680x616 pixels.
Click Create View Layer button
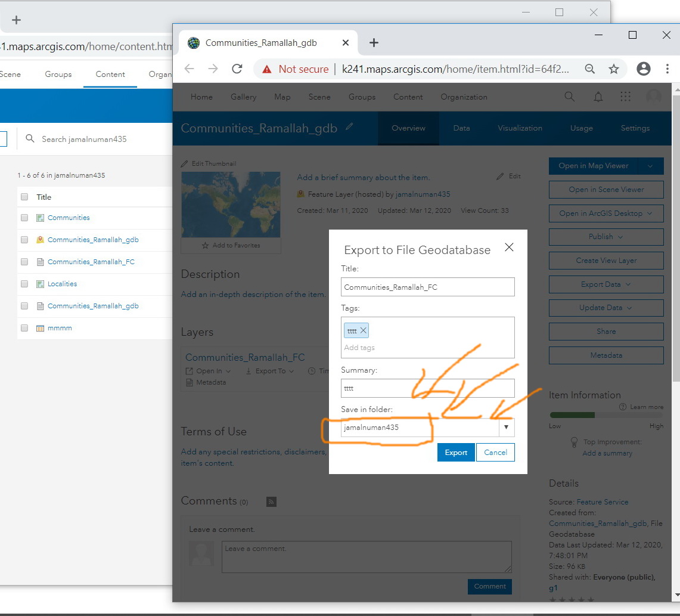pyautogui.click(x=606, y=261)
